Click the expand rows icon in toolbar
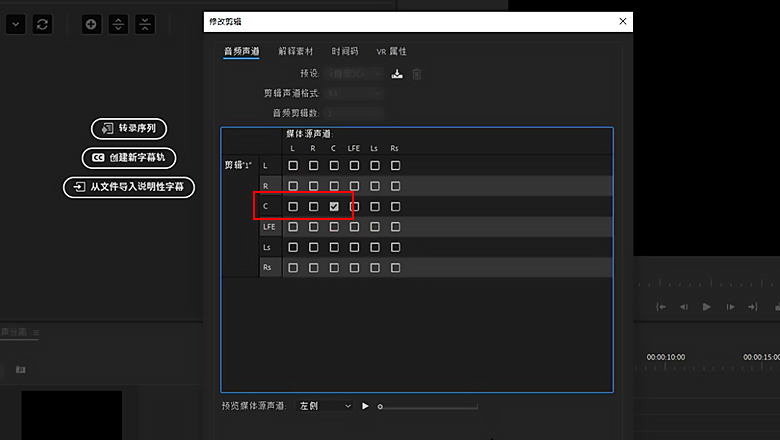This screenshot has width=780, height=440. (118, 24)
